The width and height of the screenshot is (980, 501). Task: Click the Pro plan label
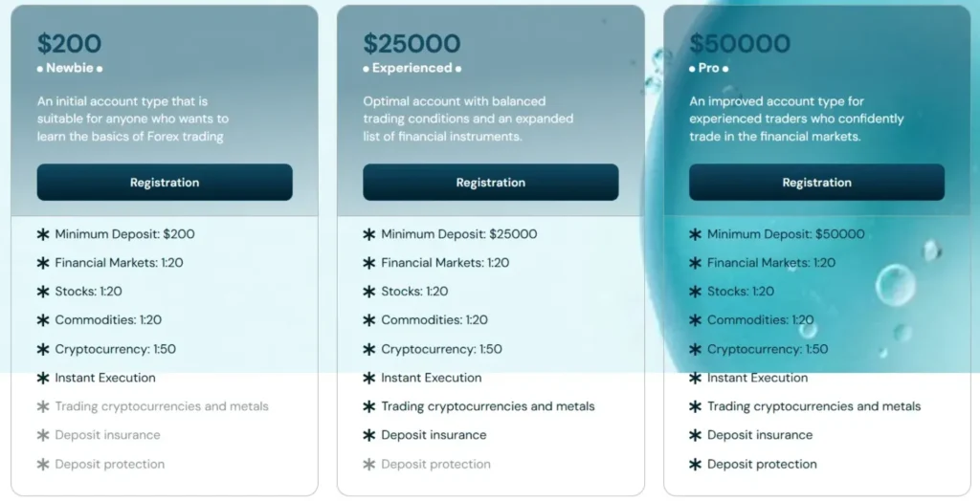point(709,68)
